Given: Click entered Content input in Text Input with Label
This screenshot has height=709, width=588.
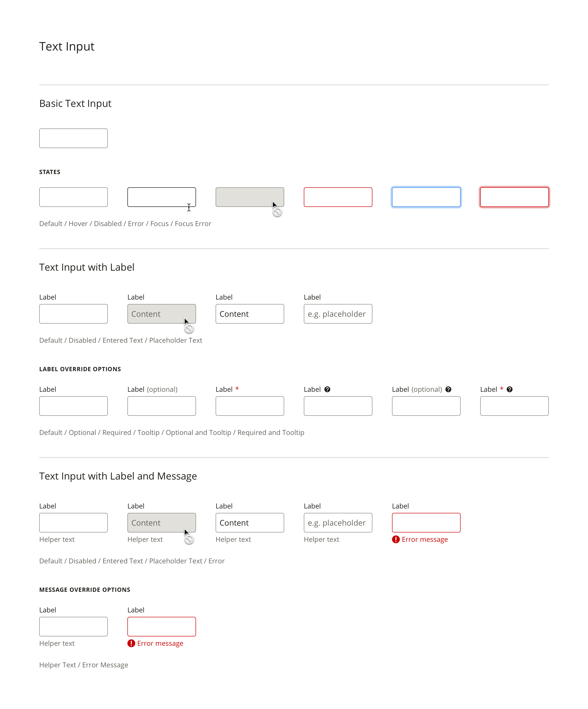Looking at the screenshot, I should 250,314.
